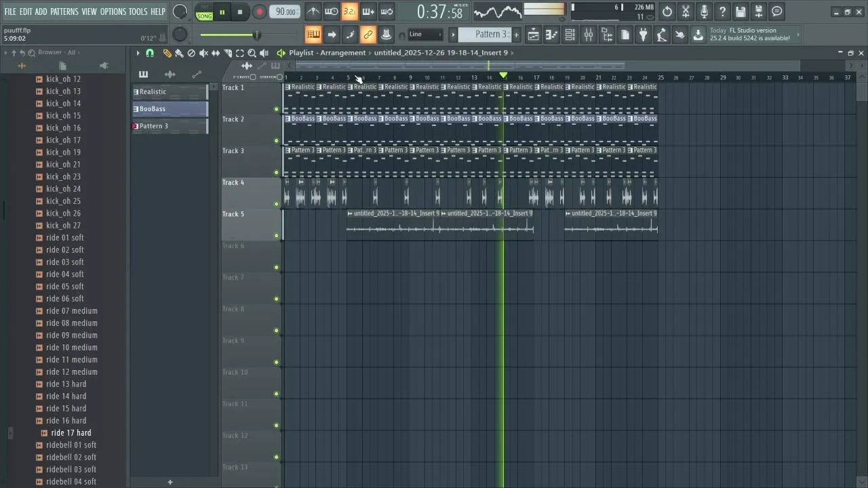
Task: Open the Playlist view icon
Action: tap(534, 35)
